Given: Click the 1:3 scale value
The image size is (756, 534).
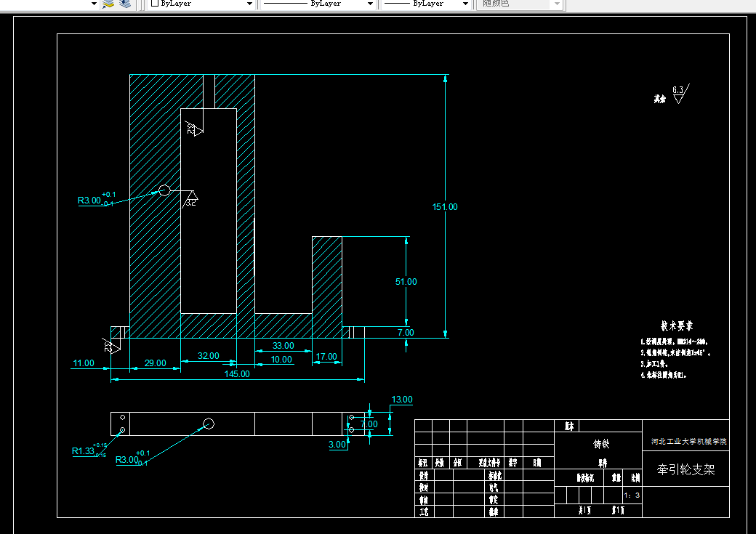Looking at the screenshot, I should [632, 495].
